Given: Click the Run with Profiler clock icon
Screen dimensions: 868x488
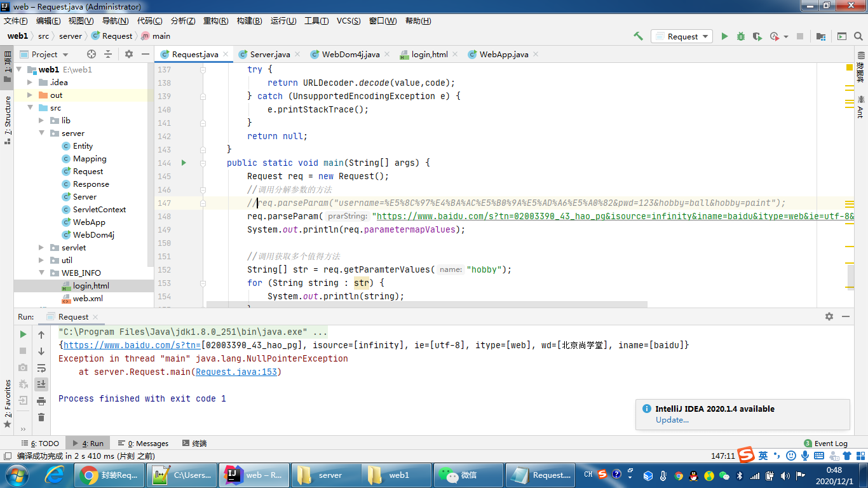Looking at the screenshot, I should 774,36.
